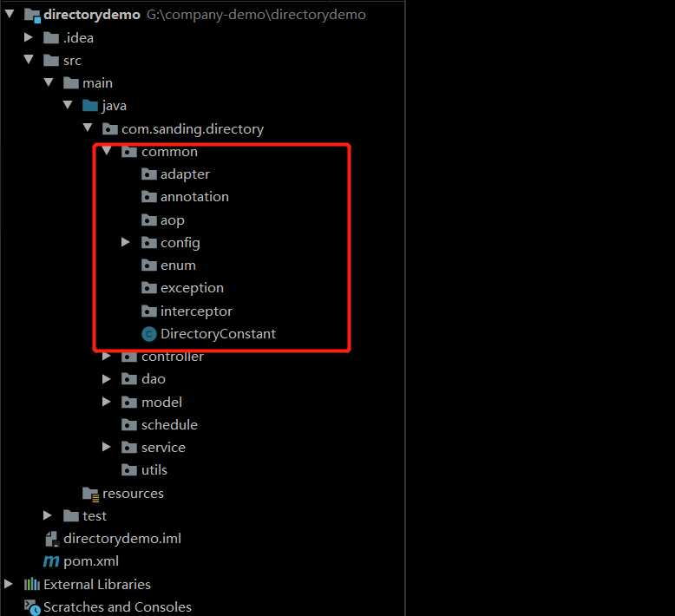Select the Scratches and Consoles label

click(117, 607)
